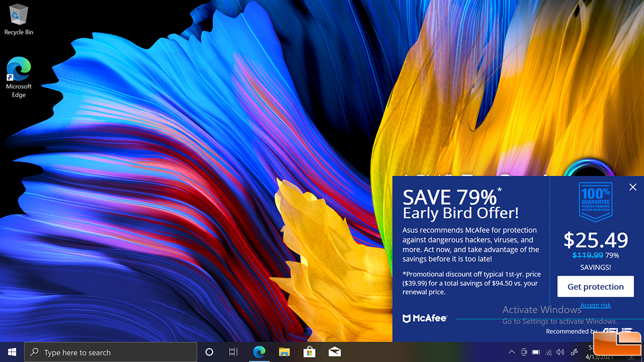Open the Recycle Bin desktop icon

[x=19, y=20]
